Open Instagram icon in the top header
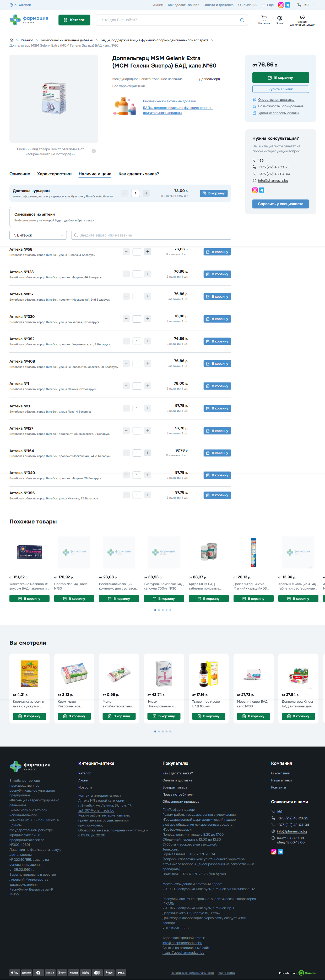The width and height of the screenshot is (325, 980). (281, 5)
